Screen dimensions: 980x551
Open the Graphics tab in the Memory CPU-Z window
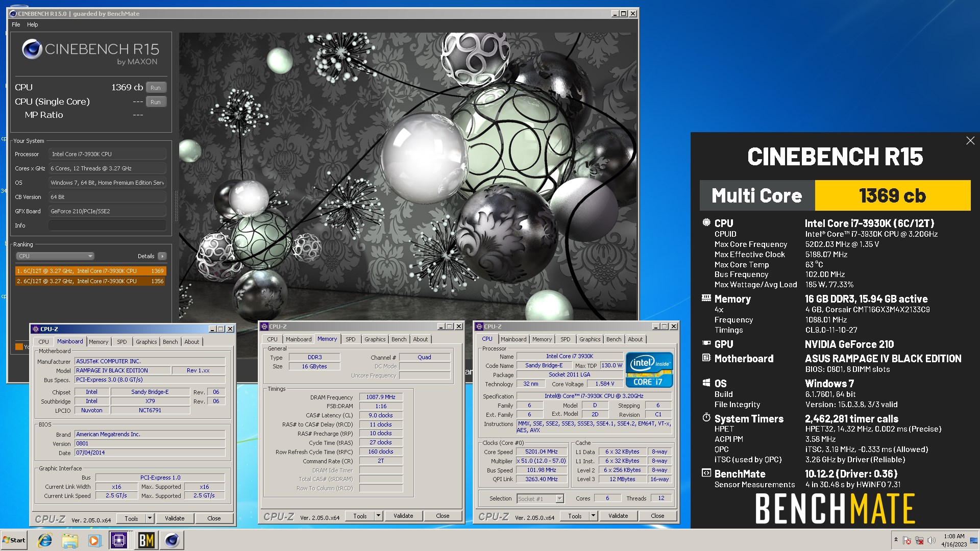pos(375,339)
